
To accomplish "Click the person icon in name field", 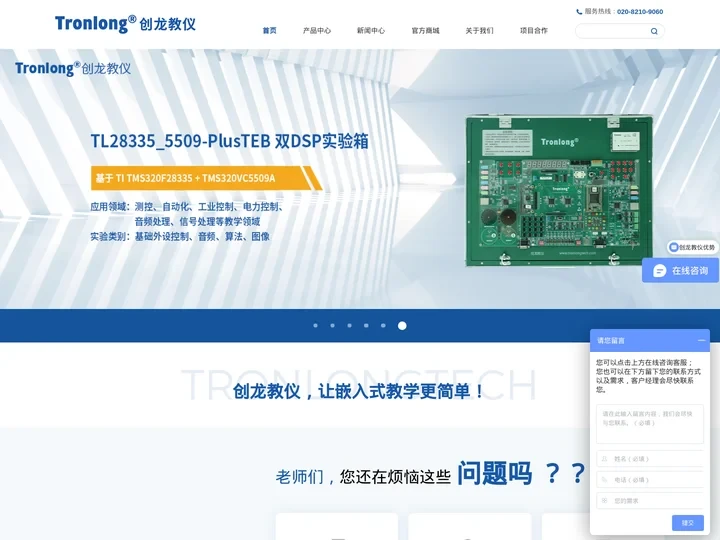I will coord(604,459).
